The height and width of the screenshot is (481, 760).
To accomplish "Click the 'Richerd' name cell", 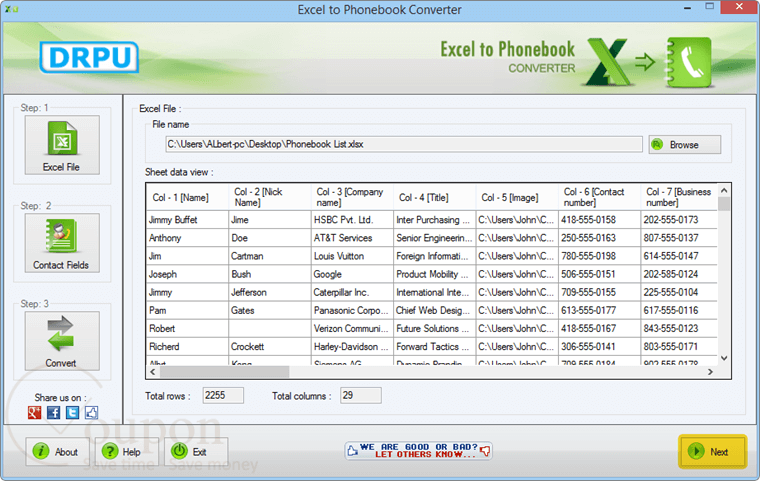I will pos(187,347).
